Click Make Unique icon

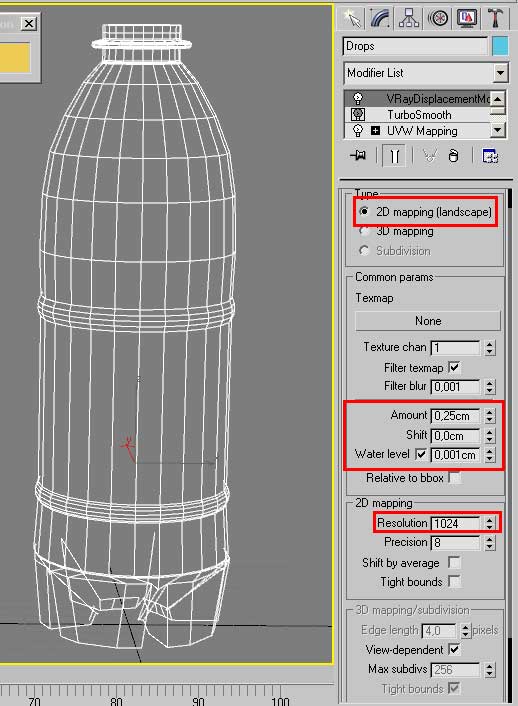click(x=430, y=156)
